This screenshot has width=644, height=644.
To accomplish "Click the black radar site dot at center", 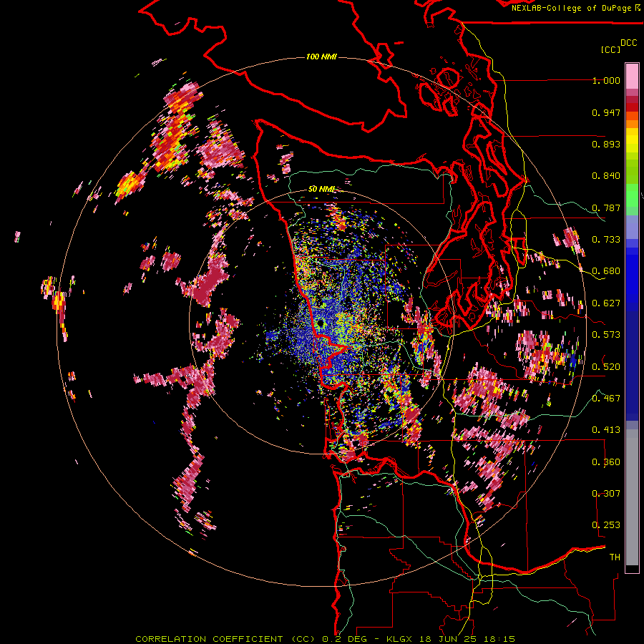I will (320, 324).
